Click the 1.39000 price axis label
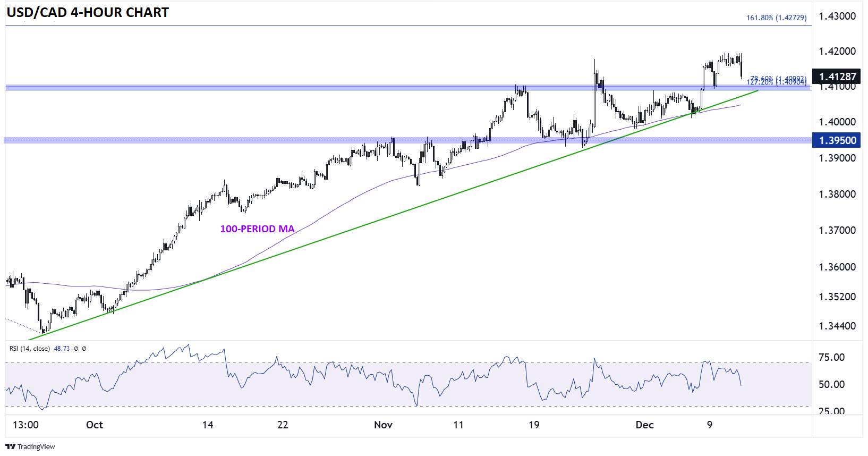Image resolution: width=868 pixels, height=456 pixels. [837, 158]
